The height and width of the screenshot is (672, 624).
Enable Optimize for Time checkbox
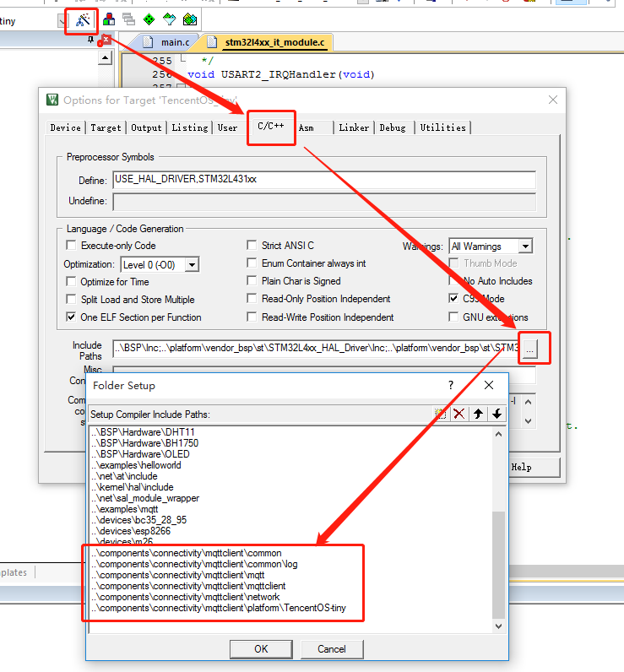(71, 282)
